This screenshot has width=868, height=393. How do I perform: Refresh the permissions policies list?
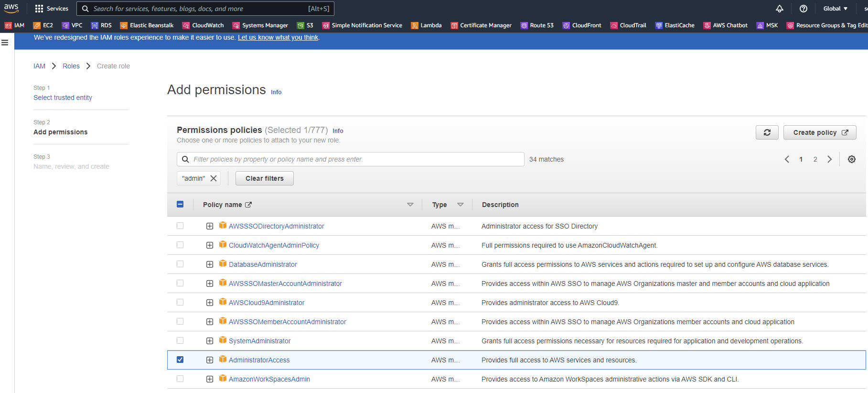[767, 132]
